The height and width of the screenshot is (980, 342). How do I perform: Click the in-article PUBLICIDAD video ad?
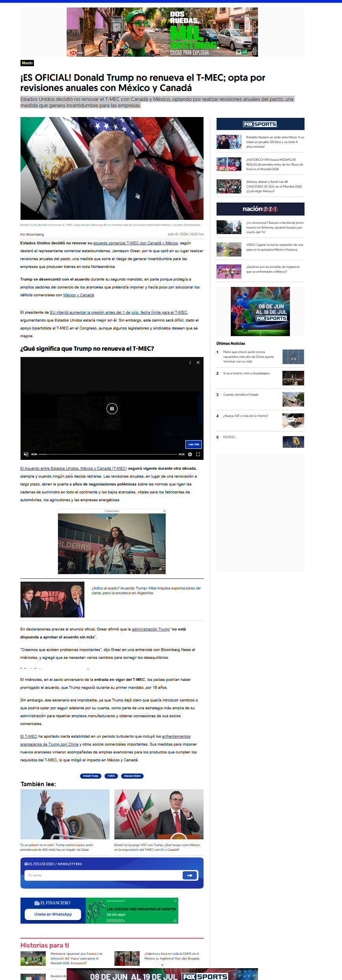coord(112,543)
